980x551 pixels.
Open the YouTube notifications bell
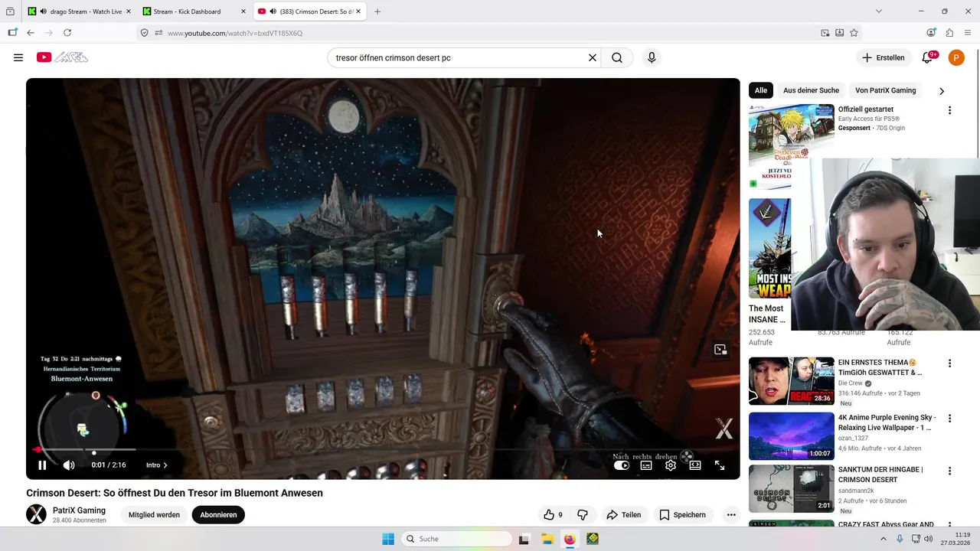(927, 57)
